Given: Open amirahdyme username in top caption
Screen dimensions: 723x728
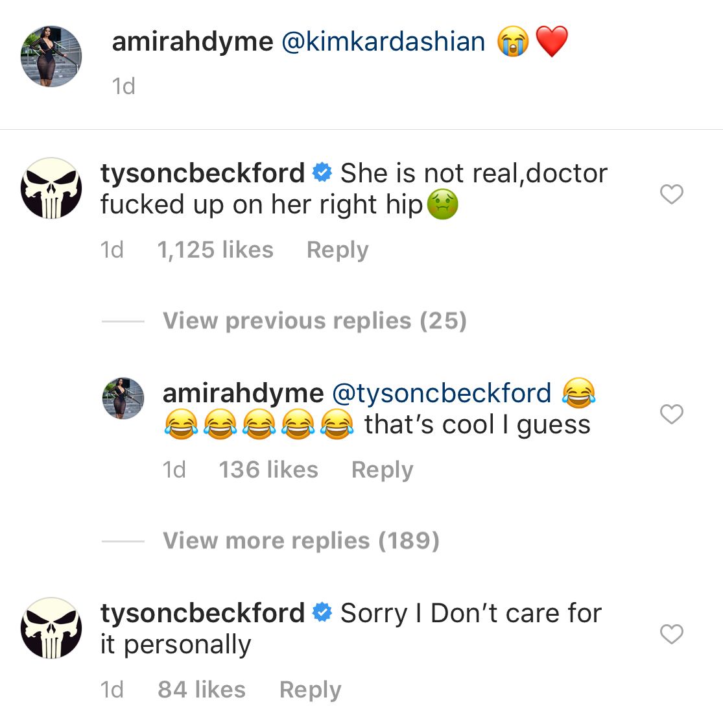Looking at the screenshot, I should (193, 42).
